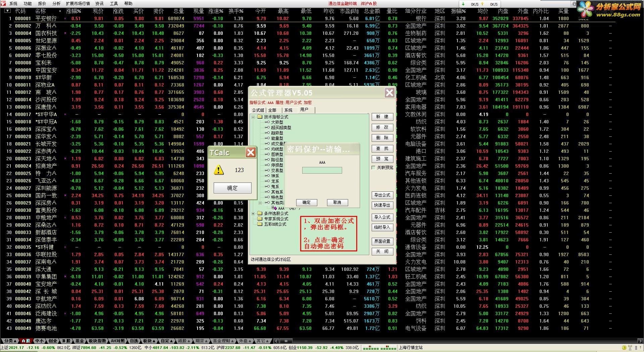
Task: Toggle the 关联预览 checkbox
Action: pyautogui.click(x=374, y=168)
